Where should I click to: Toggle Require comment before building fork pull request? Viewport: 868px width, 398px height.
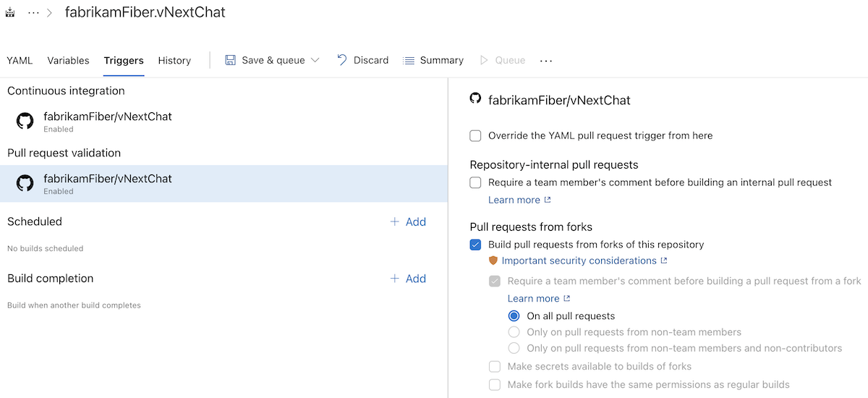coord(495,281)
